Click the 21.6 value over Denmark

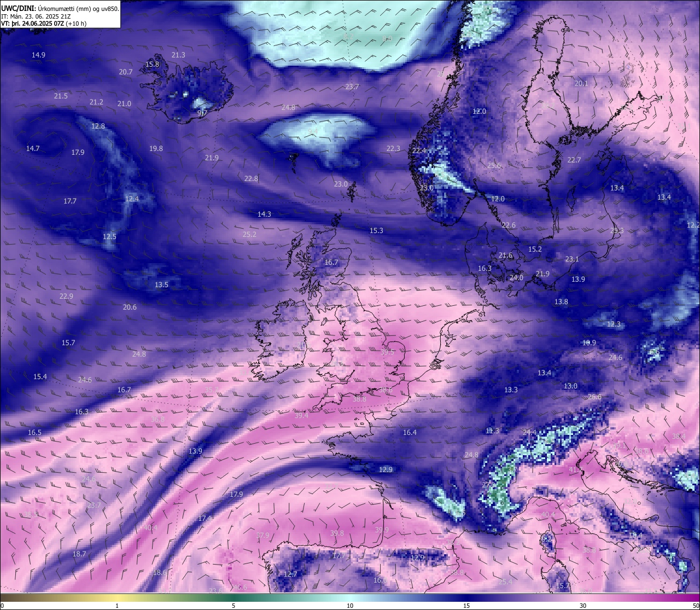tap(506, 255)
